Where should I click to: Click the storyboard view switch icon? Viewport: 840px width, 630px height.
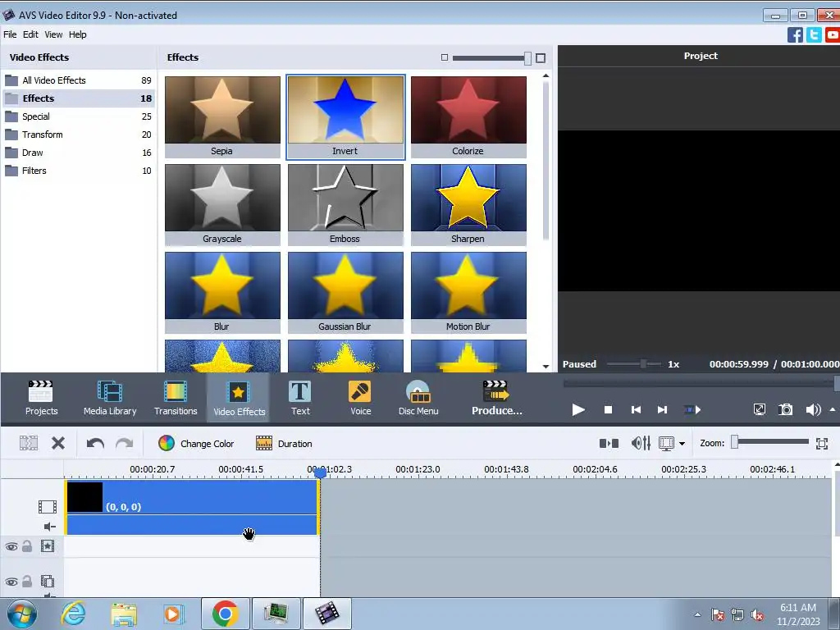point(609,443)
